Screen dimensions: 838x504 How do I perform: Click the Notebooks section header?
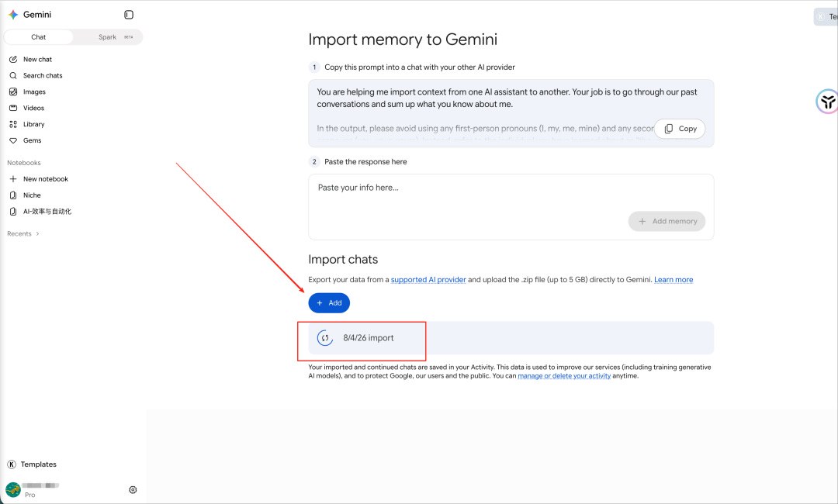[24, 163]
